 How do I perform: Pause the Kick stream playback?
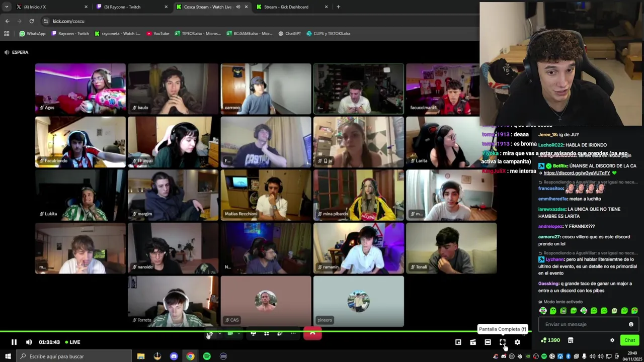pos(14,342)
